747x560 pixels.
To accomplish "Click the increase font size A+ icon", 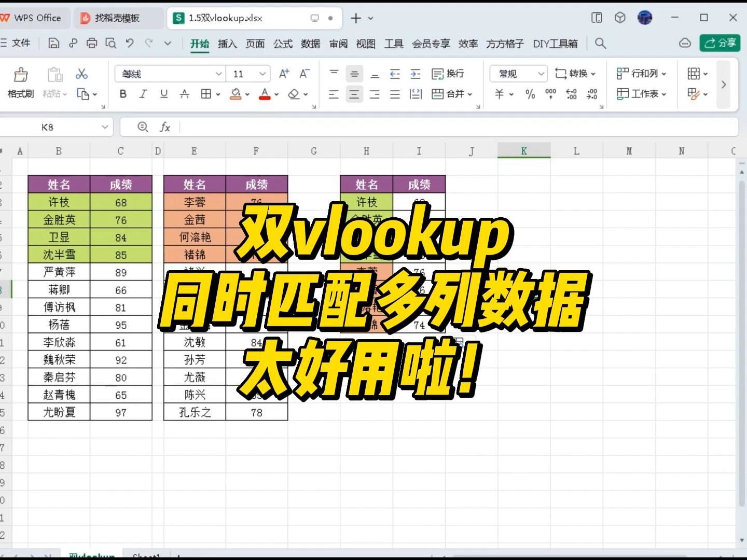I will [284, 74].
